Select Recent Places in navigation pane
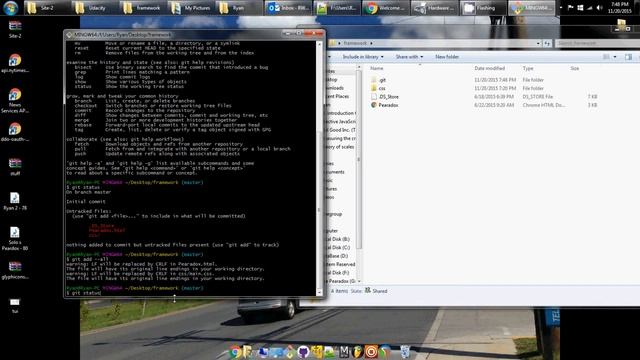The height and width of the screenshot is (360, 640). tap(338, 96)
